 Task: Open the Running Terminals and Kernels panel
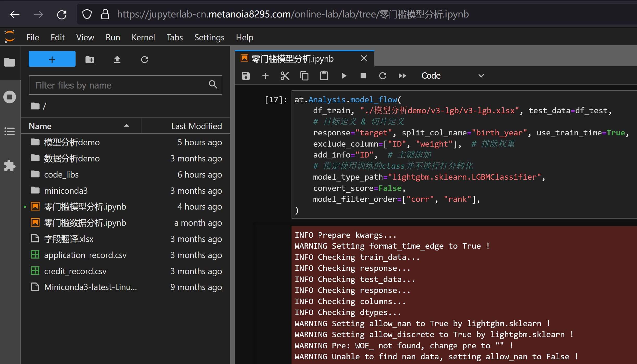click(x=10, y=97)
